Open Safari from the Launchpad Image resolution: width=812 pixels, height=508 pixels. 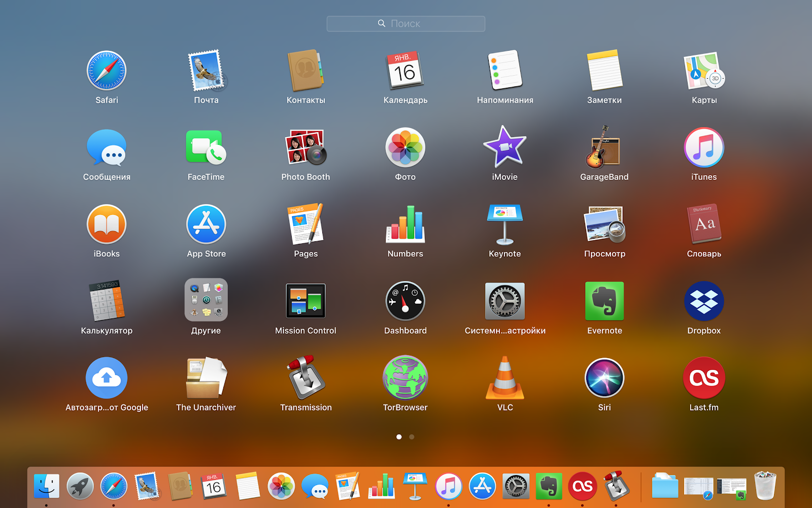(x=106, y=71)
